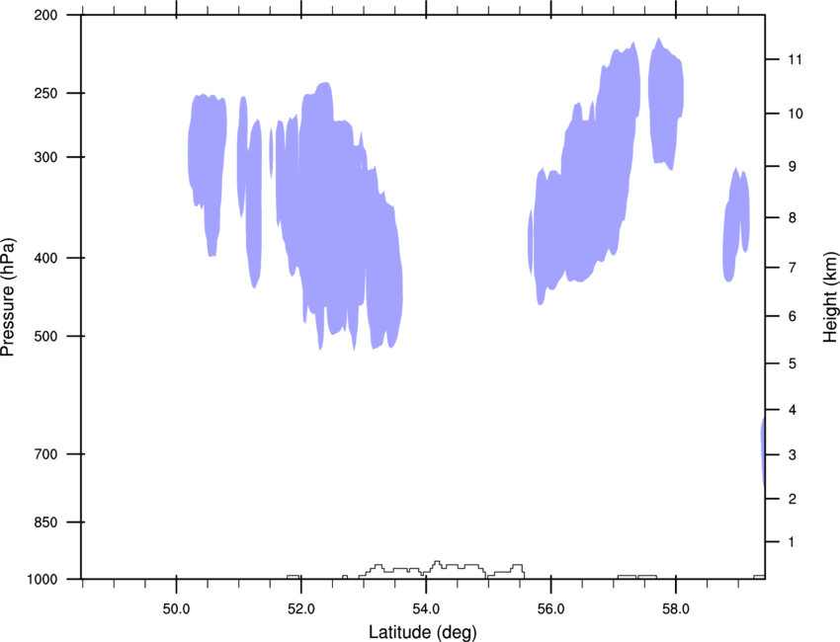Image resolution: width=840 pixels, height=642 pixels.
Task: Select the 500 pressure tick label
Action: click(x=45, y=336)
